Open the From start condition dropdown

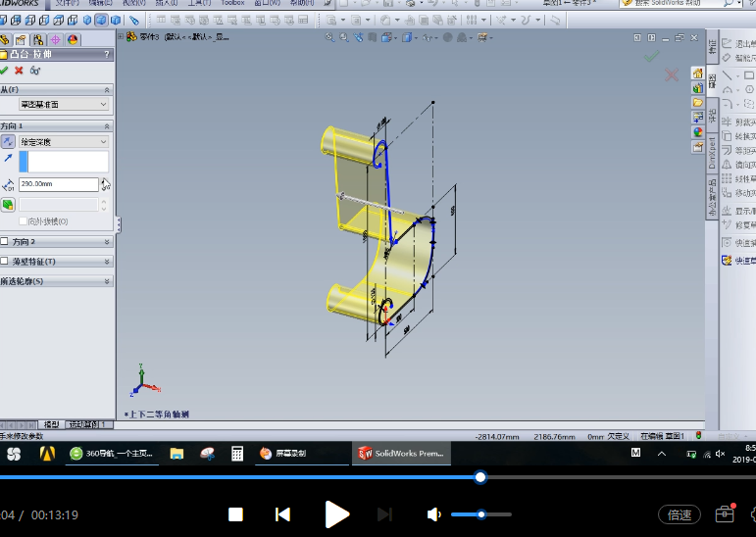(x=64, y=104)
